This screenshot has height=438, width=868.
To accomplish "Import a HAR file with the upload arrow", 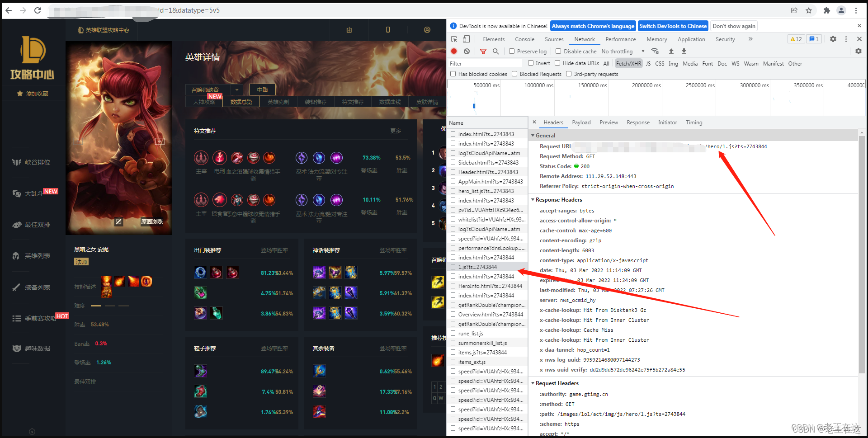I will (x=671, y=51).
